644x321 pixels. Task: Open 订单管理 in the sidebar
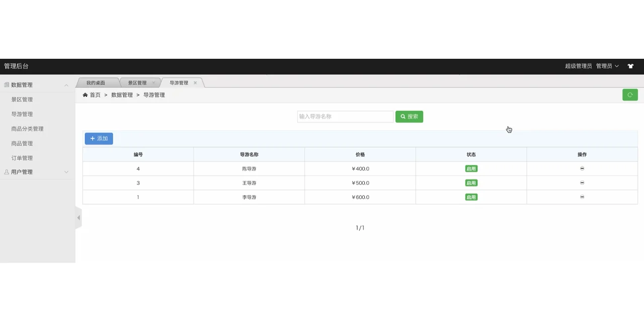pyautogui.click(x=22, y=158)
